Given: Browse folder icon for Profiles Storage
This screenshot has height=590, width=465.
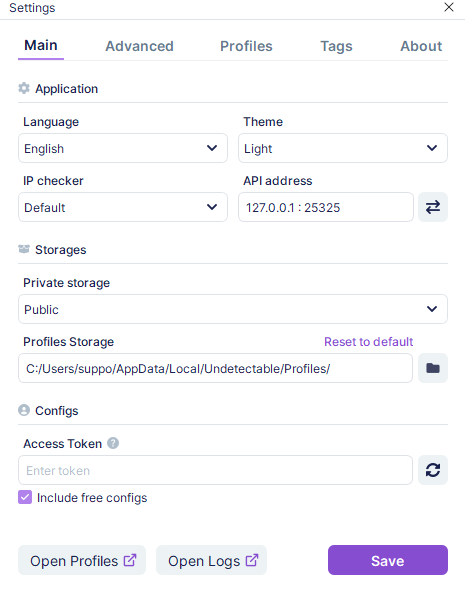Looking at the screenshot, I should pyautogui.click(x=433, y=368).
